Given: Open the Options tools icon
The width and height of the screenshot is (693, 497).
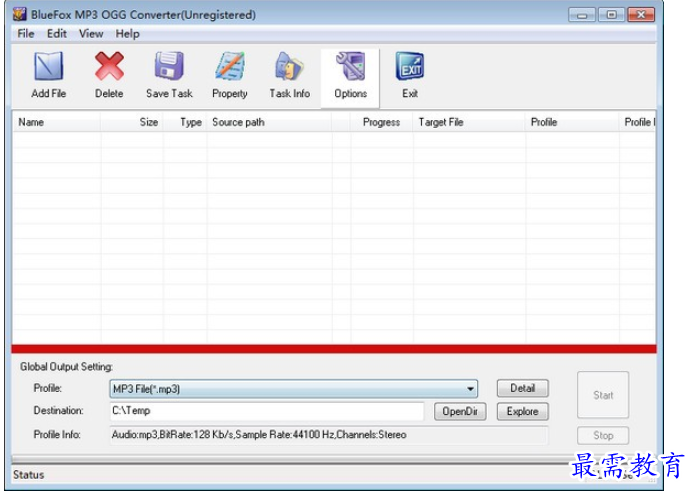Looking at the screenshot, I should pos(350,66).
